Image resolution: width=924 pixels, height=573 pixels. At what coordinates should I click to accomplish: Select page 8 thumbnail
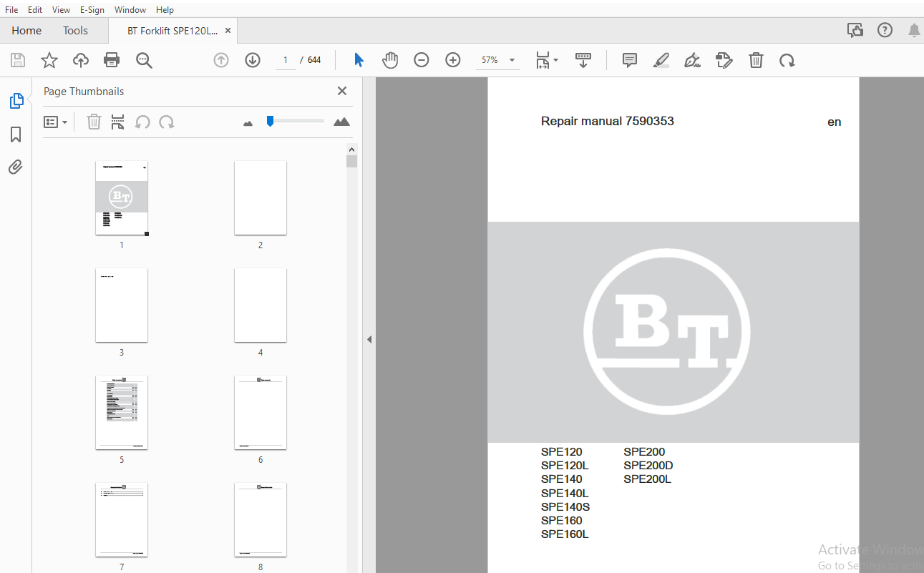[261, 520]
